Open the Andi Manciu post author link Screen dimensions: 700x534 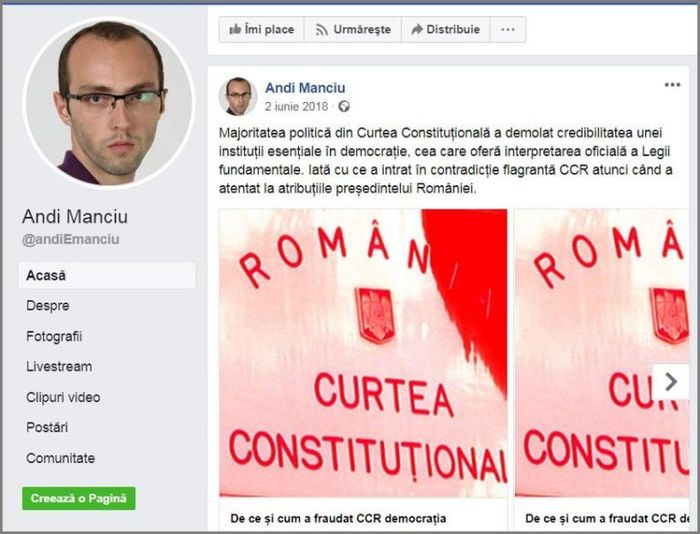(x=305, y=88)
